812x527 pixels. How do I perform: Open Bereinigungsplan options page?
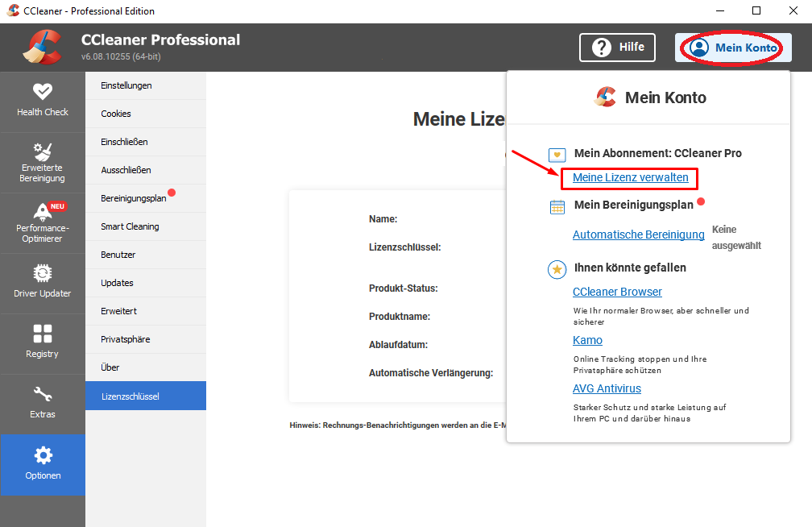(146, 198)
